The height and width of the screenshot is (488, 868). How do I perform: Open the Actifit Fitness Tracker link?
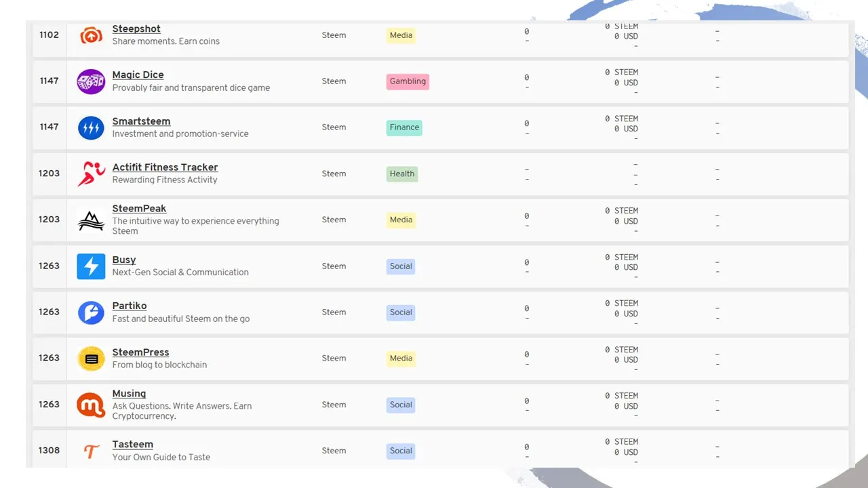pos(165,167)
